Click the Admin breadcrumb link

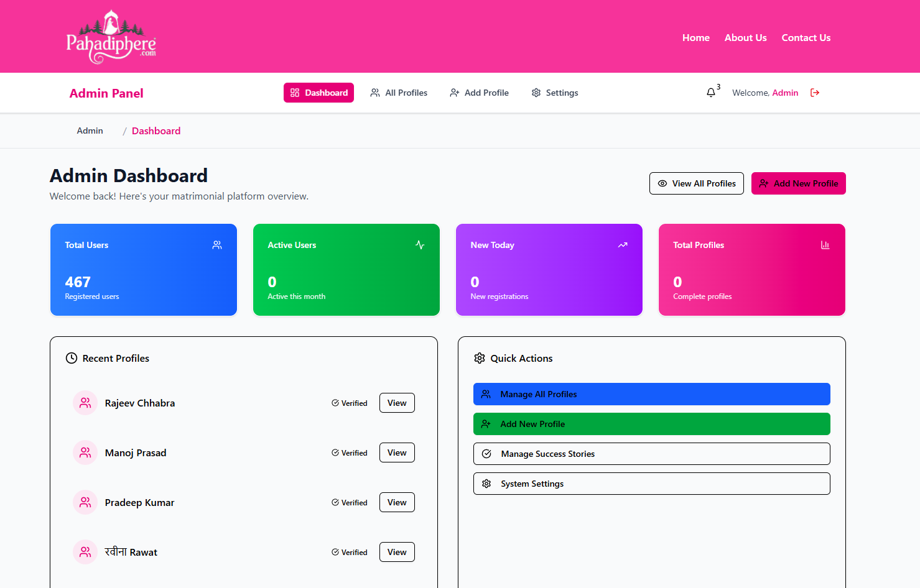90,131
